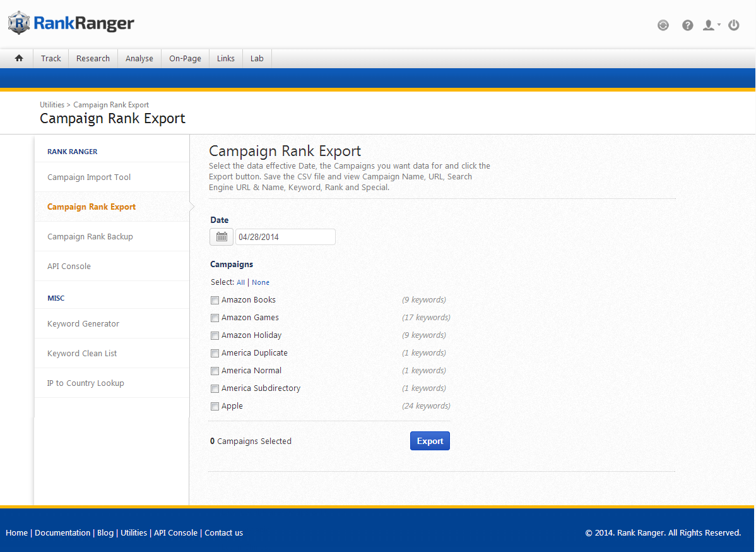The width and height of the screenshot is (756, 552).
Task: Click the None selection link
Action: 261,282
